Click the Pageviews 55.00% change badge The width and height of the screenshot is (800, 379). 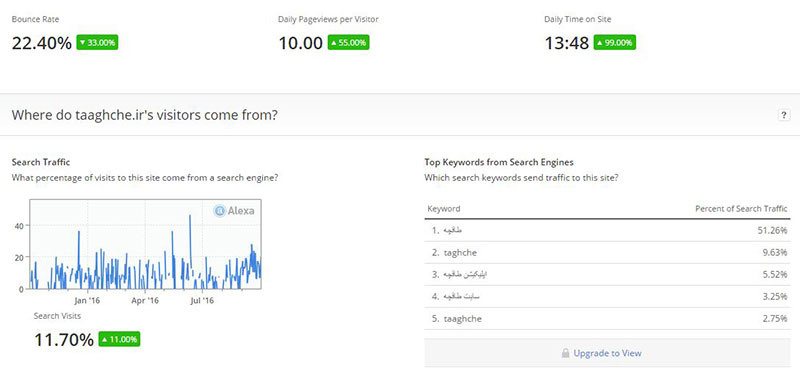tap(348, 42)
